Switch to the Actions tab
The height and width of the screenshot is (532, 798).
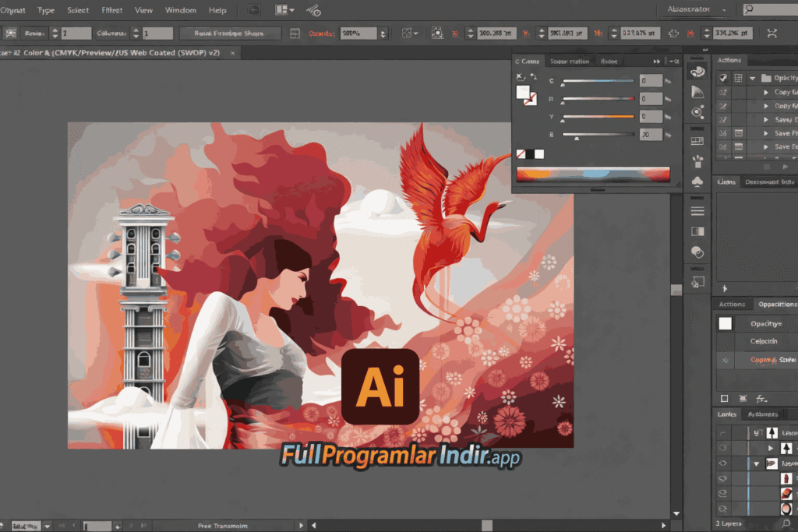tap(731, 304)
